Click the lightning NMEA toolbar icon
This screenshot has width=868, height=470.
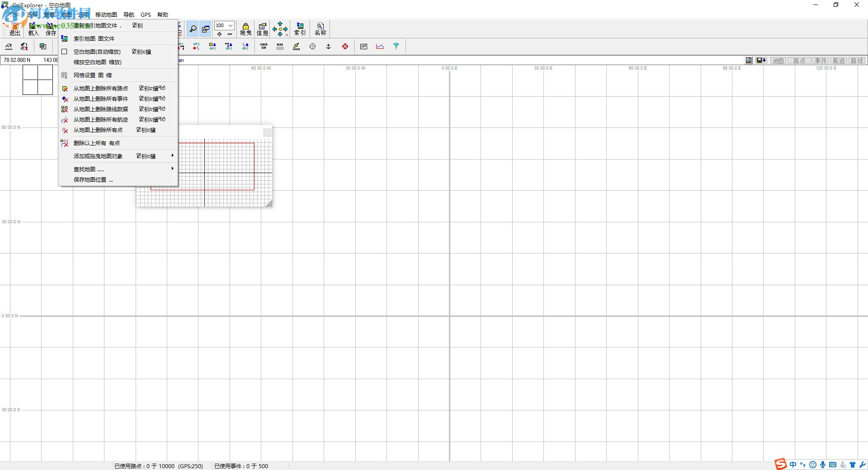(x=296, y=46)
